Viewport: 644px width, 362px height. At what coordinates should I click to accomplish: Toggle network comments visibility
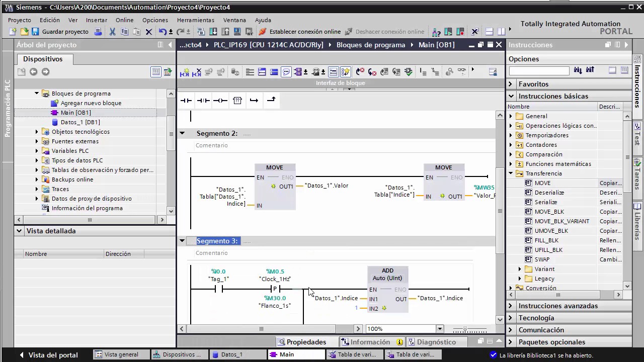click(x=333, y=72)
